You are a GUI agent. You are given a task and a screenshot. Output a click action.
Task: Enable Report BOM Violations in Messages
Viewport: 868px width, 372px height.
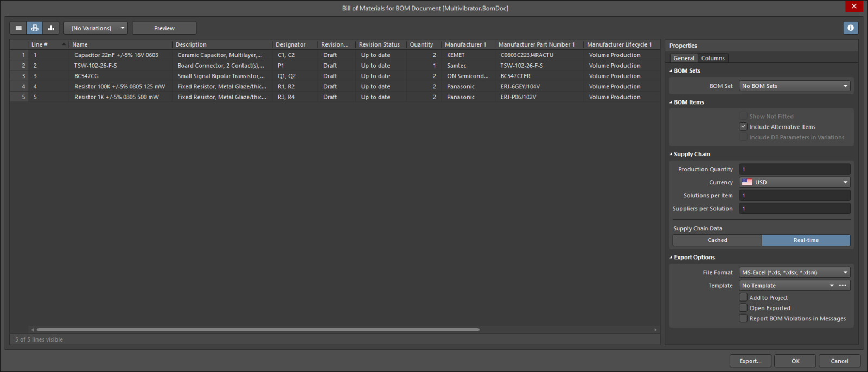(x=743, y=319)
